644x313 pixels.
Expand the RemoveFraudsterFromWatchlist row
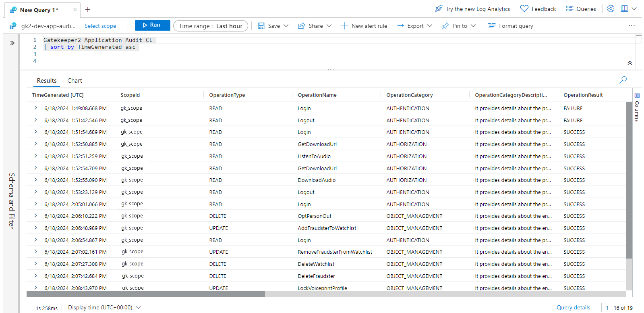point(35,251)
